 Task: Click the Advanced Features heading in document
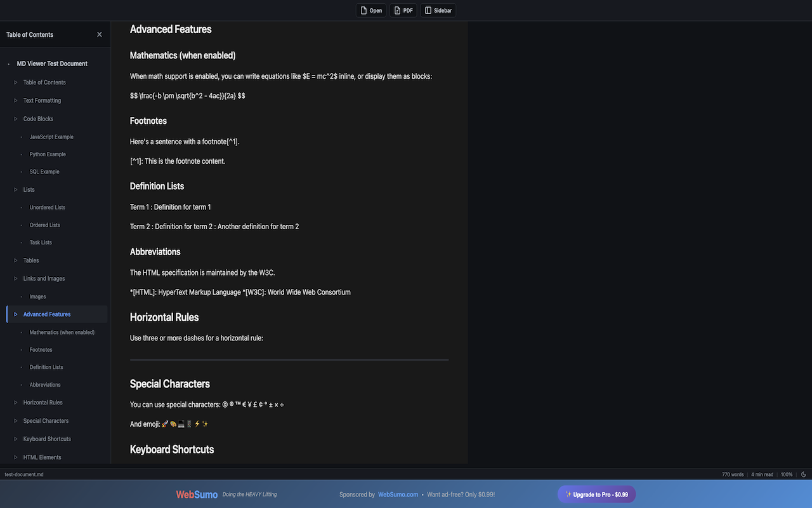click(171, 29)
